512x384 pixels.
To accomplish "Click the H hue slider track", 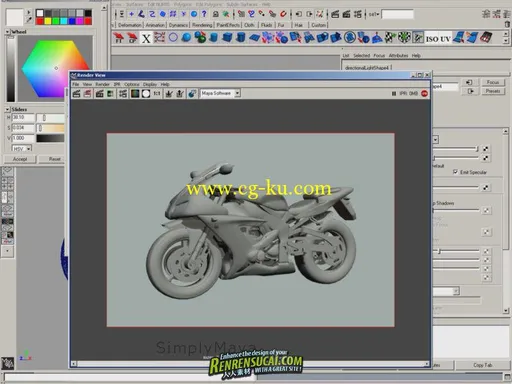I will coord(50,118).
